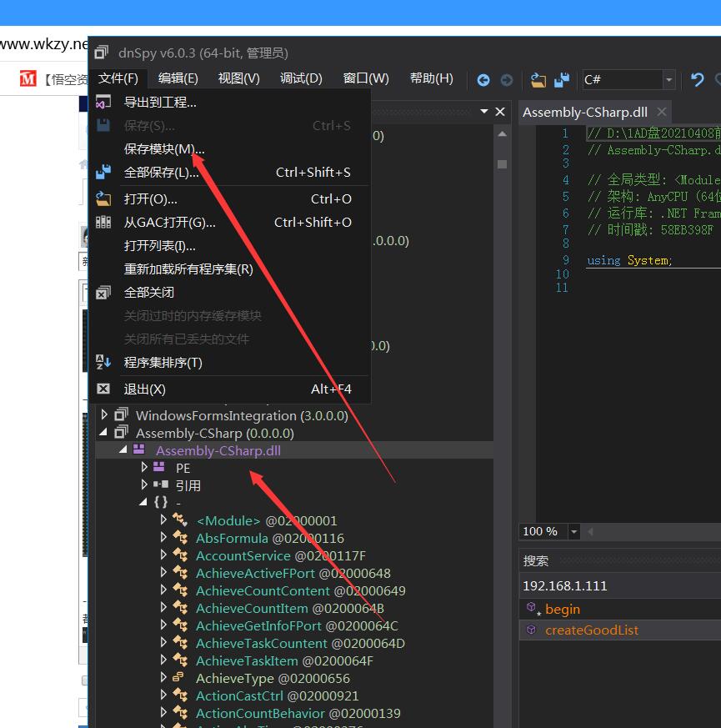Screen dimensions: 721x728
Task: Expand the 引用 references node
Action: [144, 484]
